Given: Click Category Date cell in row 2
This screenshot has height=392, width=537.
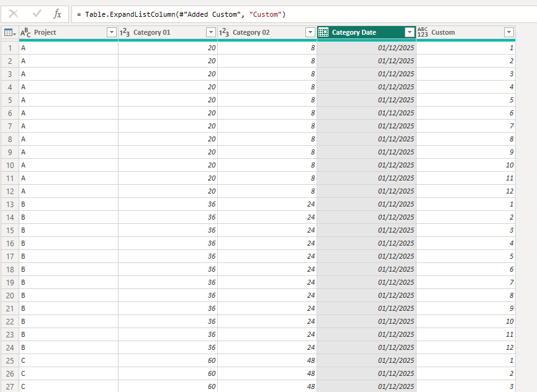Looking at the screenshot, I should pyautogui.click(x=366, y=61).
